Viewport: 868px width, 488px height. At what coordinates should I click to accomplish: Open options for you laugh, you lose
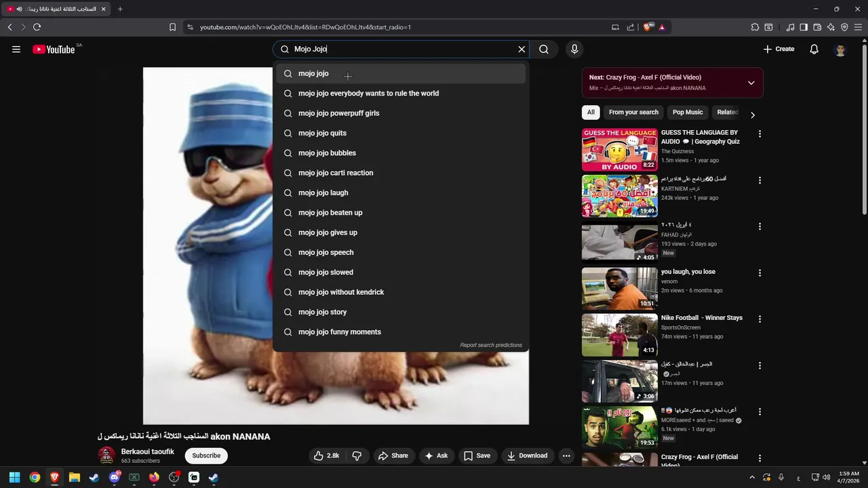coord(759,273)
